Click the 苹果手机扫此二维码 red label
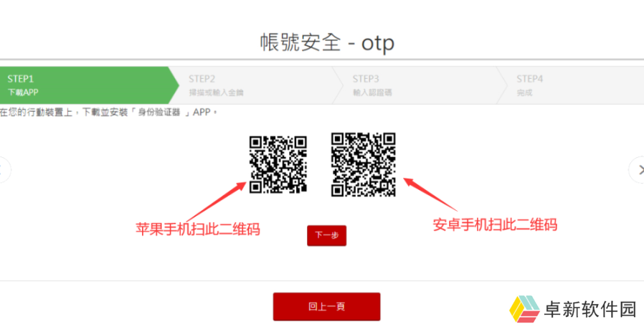644x327 pixels. [197, 229]
